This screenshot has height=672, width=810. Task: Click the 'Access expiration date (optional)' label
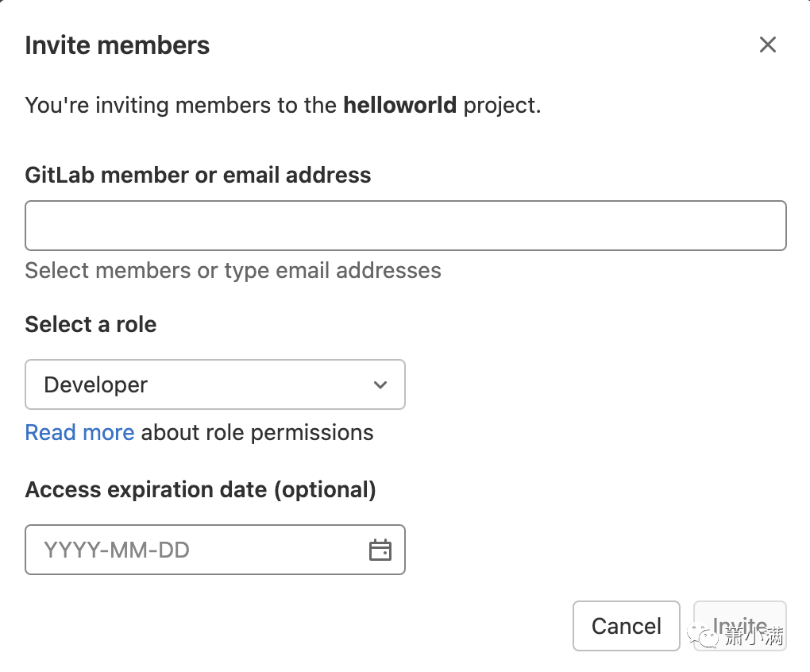click(200, 490)
